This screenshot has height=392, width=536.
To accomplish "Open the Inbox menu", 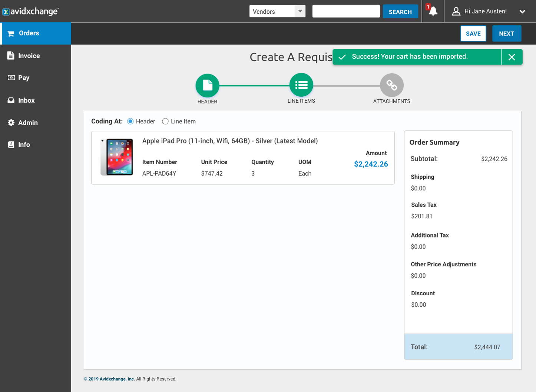I will (36, 100).
